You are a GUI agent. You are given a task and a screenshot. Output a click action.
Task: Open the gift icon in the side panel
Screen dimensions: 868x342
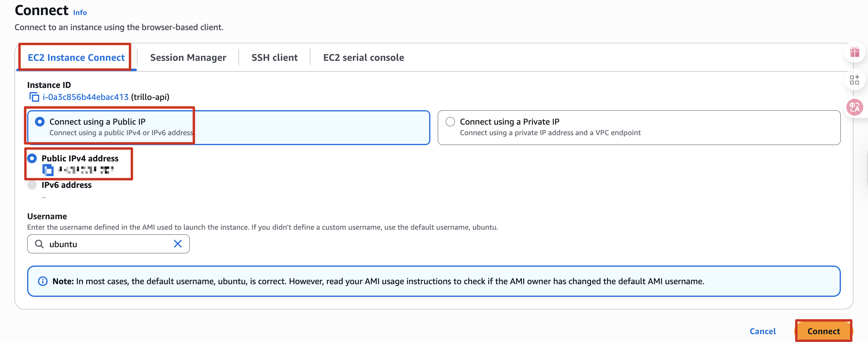[854, 52]
